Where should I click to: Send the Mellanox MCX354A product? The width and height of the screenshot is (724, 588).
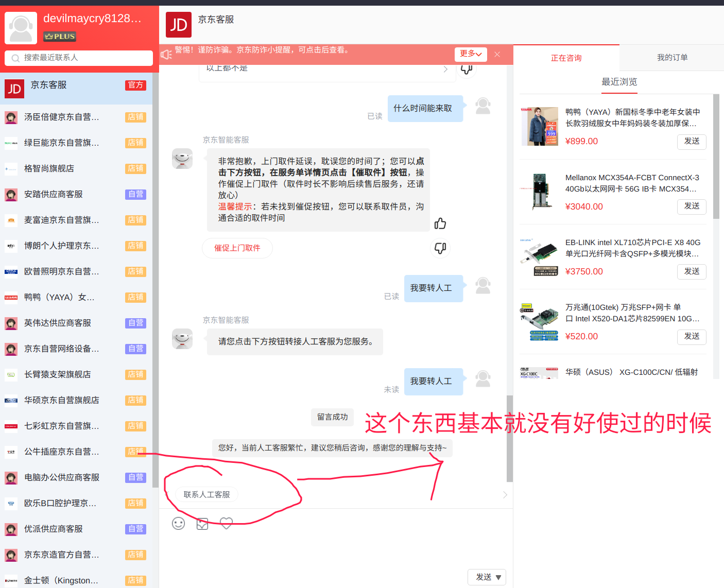[692, 206]
